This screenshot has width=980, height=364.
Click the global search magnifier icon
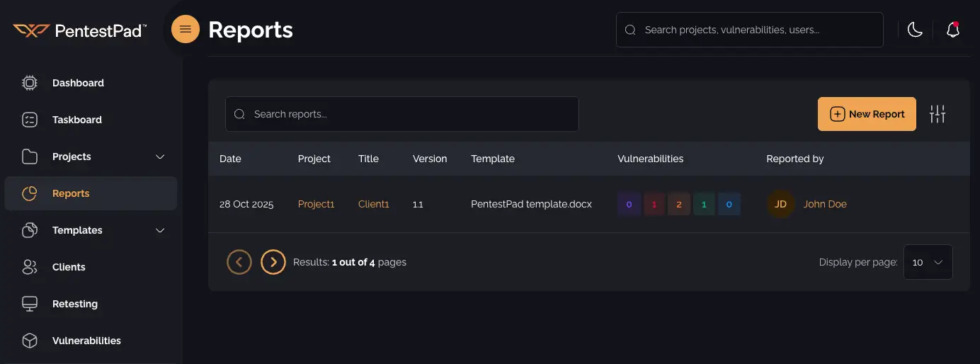[x=630, y=30]
